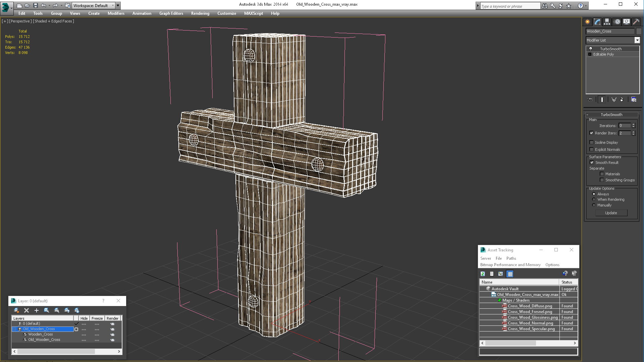The width and height of the screenshot is (644, 362).
Task: Collapse the Old_Wooden_Cross layer tree
Action: pos(15,329)
